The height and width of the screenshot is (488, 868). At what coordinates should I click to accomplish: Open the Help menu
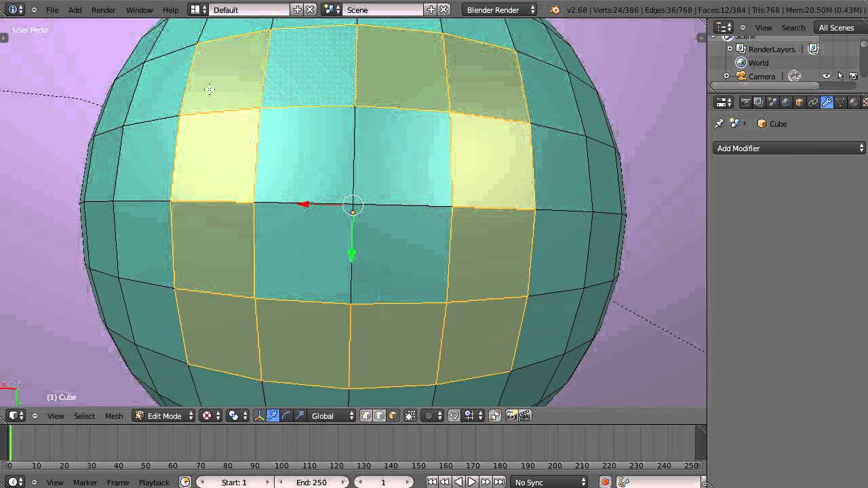click(171, 9)
